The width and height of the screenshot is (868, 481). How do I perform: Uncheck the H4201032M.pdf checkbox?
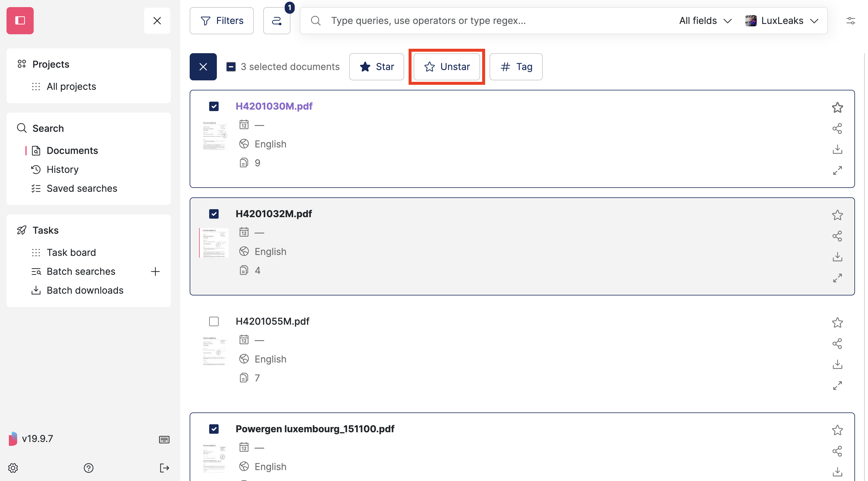point(214,214)
